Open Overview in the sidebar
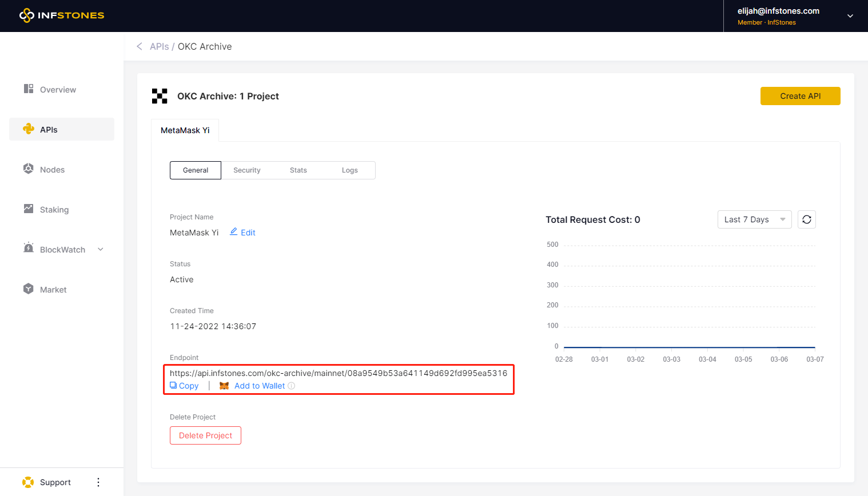The image size is (868, 496). (62, 89)
